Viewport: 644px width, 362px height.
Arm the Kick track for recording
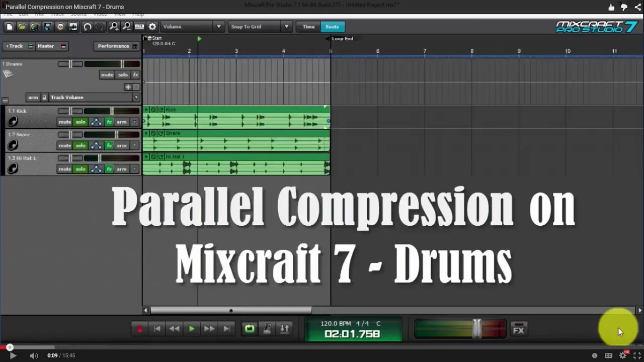(122, 122)
